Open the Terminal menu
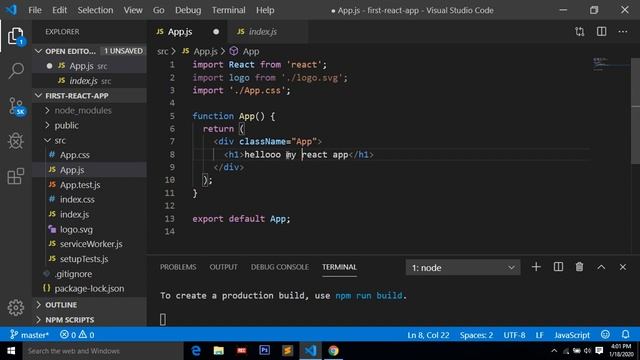The width and height of the screenshot is (640, 360). [x=228, y=10]
